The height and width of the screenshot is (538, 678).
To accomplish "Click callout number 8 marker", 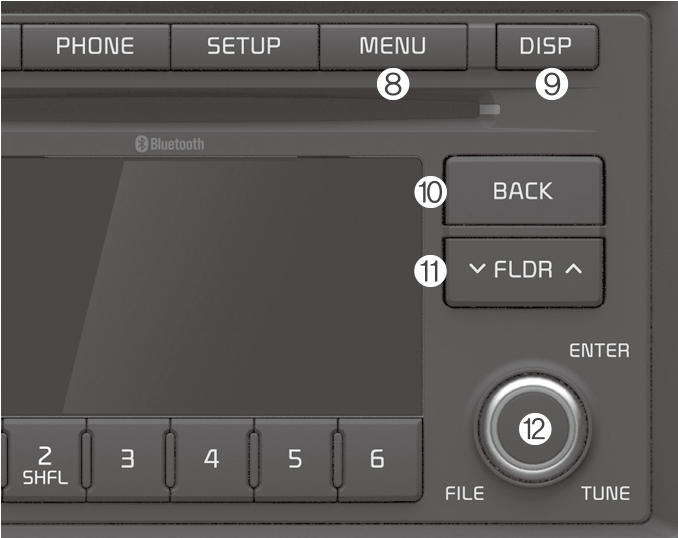I will (x=393, y=85).
